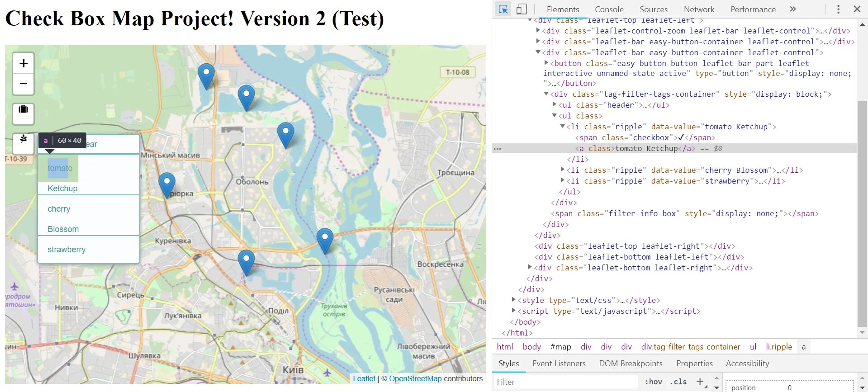Expand the leaflet-bottom leaflet-right div
Viewport: 868px width, 392px height.
(530, 267)
